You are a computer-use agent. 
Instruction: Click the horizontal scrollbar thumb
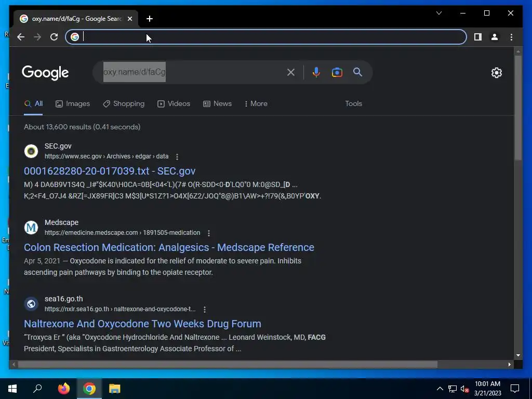pyautogui.click(x=228, y=364)
